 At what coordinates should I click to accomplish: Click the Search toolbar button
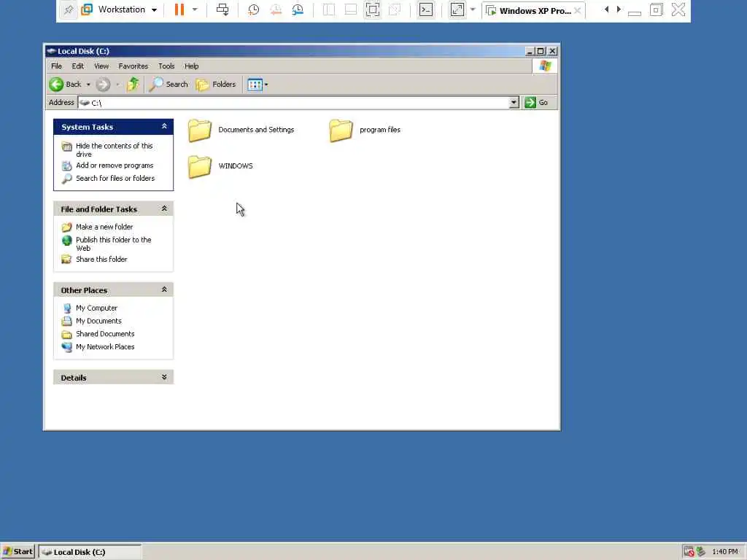(x=169, y=85)
